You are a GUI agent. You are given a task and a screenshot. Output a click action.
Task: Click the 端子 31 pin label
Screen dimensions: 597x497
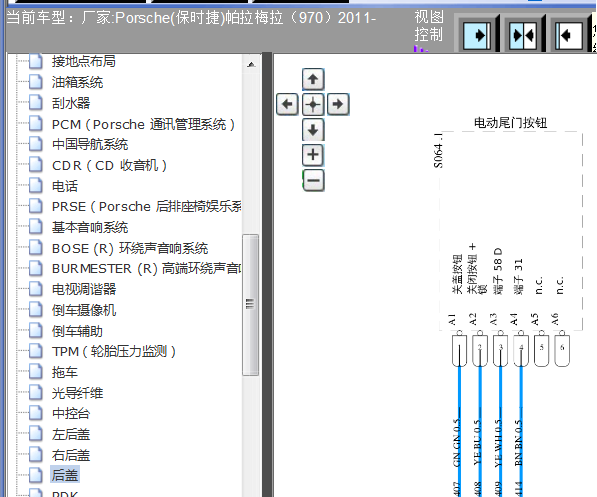point(518,277)
